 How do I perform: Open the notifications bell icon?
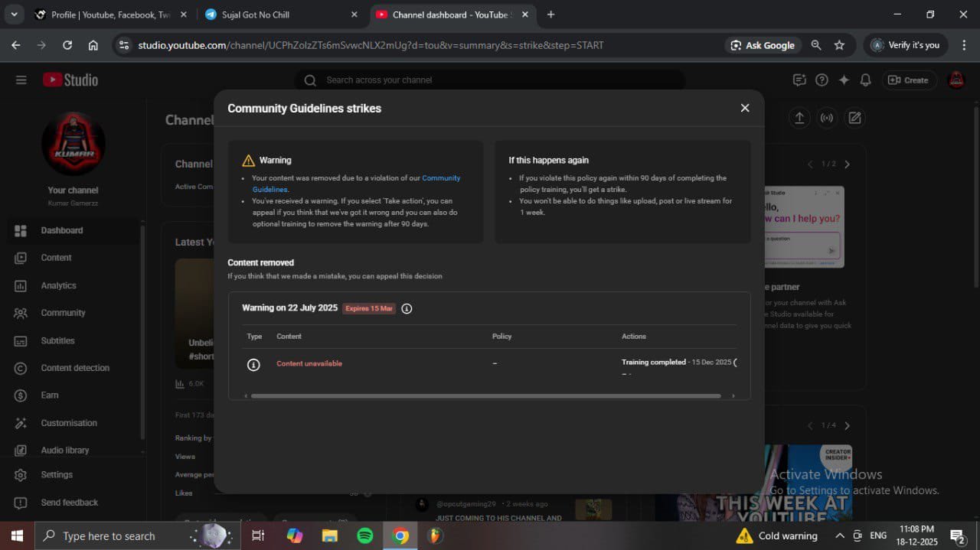point(865,80)
